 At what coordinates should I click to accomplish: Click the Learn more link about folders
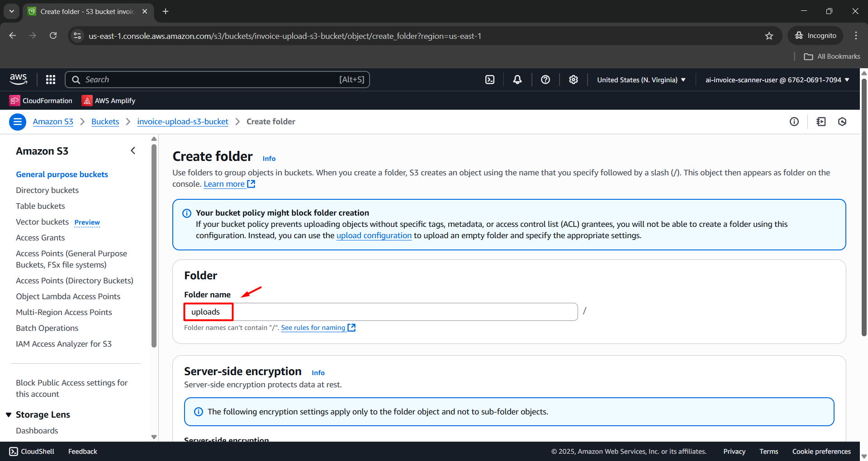pyautogui.click(x=225, y=183)
